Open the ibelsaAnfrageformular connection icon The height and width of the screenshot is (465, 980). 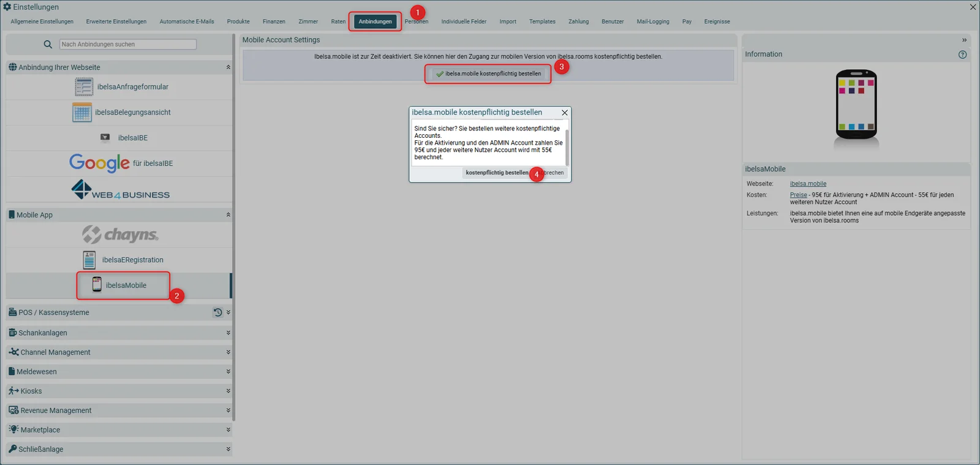coord(84,87)
